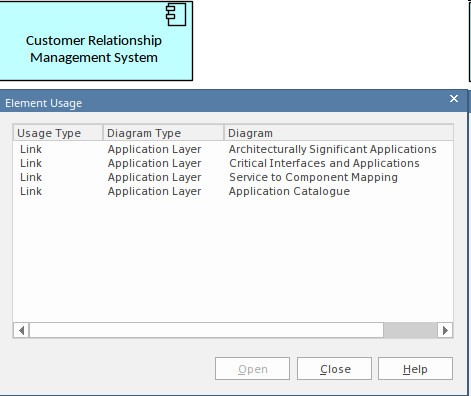Click Link in the first usage row
The image size is (471, 396).
(31, 149)
